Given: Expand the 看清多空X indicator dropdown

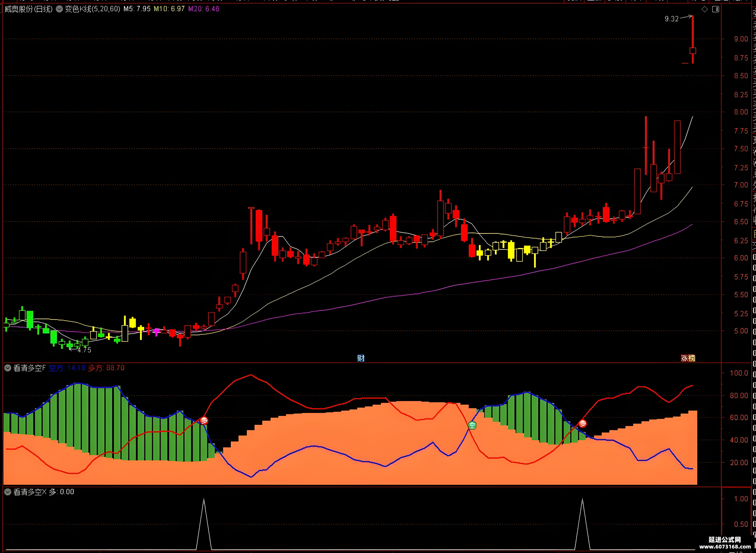Looking at the screenshot, I should tap(8, 492).
